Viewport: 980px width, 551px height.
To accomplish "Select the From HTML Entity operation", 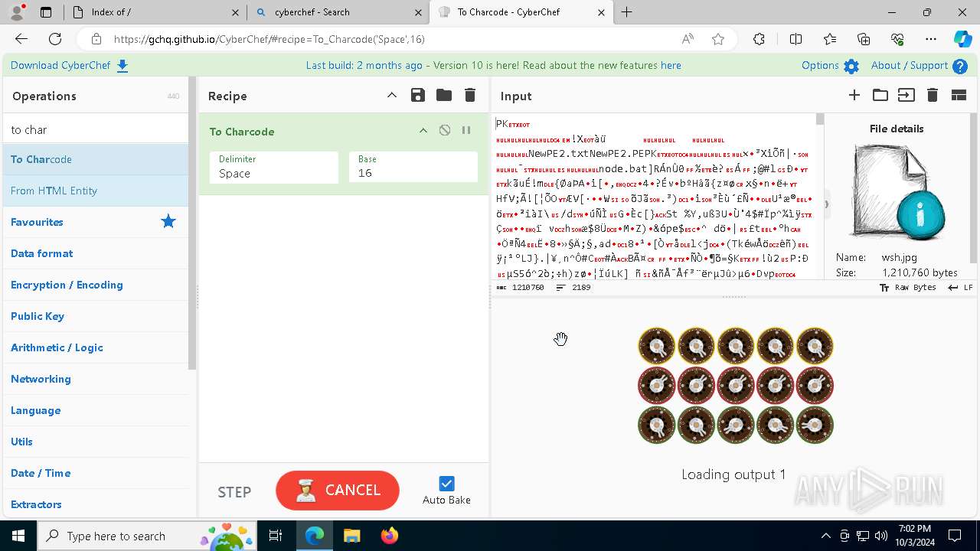I will (x=96, y=191).
